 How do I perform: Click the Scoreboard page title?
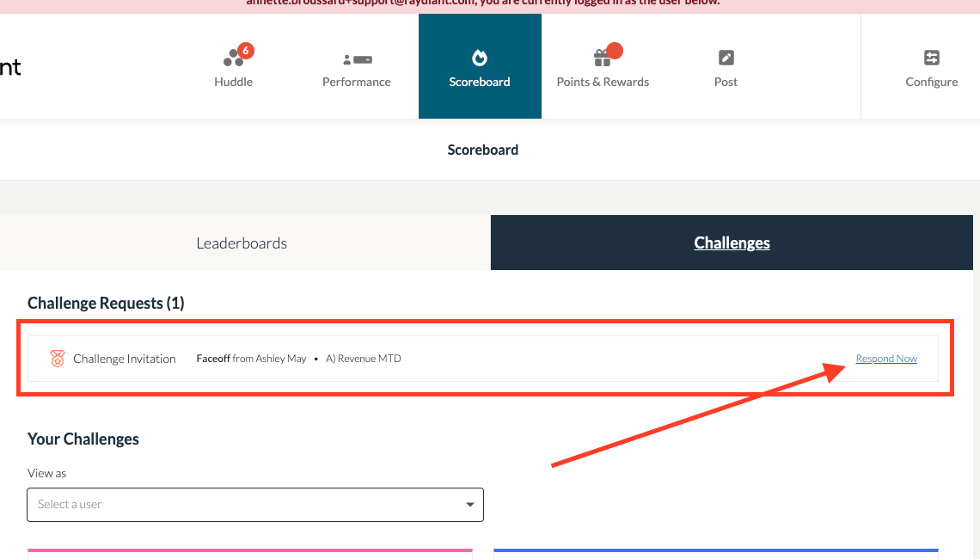coord(482,150)
